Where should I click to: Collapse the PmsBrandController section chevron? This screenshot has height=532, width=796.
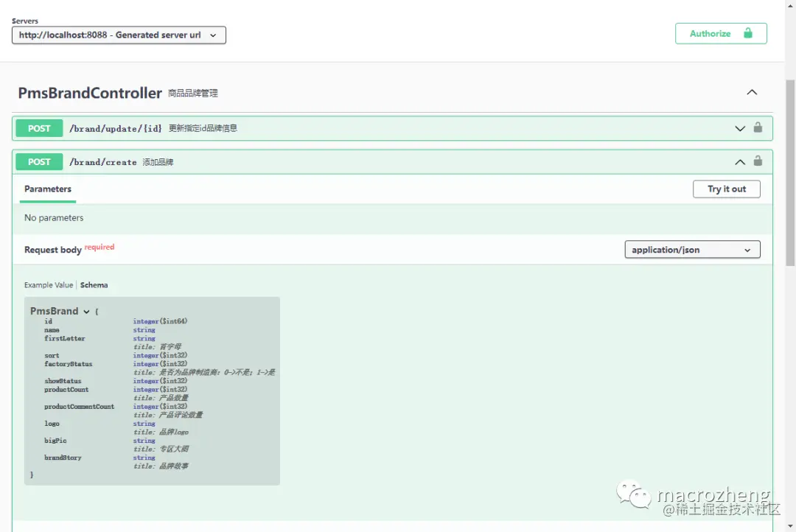coord(752,92)
